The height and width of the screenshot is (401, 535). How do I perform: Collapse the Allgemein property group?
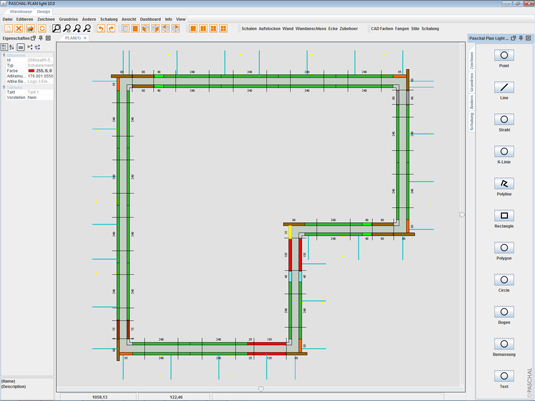[4, 55]
